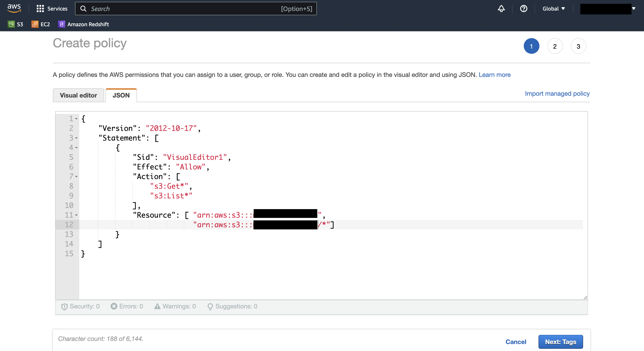This screenshot has width=644, height=351.
Task: Click the AWS logo to go home
Action: [14, 8]
